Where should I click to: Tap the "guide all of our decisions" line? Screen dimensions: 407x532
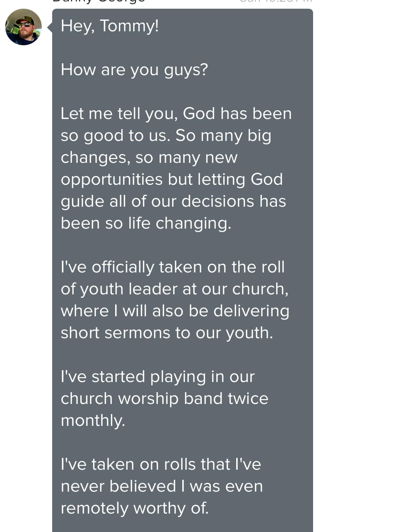click(173, 201)
